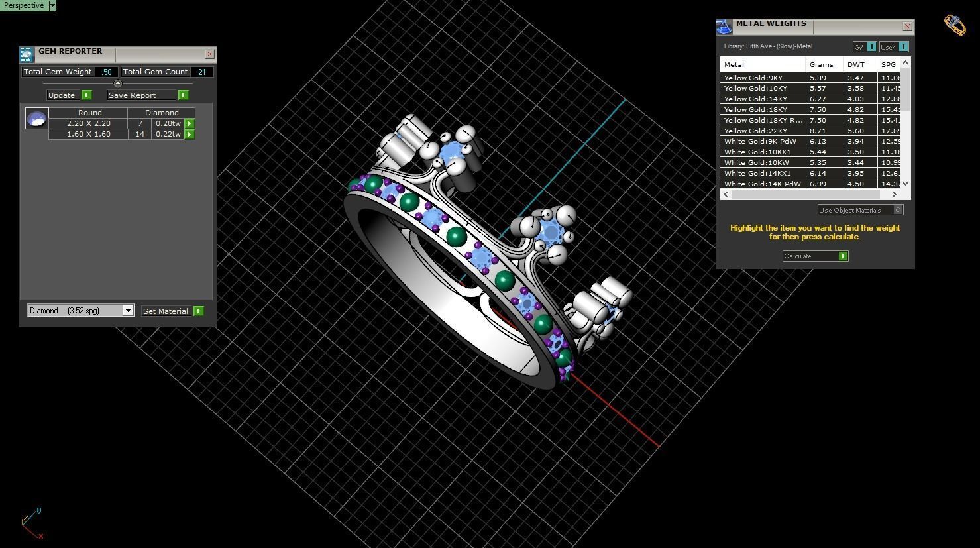Screen dimensions: 980x548
Task: Click metal list scroll left arrow
Action: pyautogui.click(x=726, y=195)
